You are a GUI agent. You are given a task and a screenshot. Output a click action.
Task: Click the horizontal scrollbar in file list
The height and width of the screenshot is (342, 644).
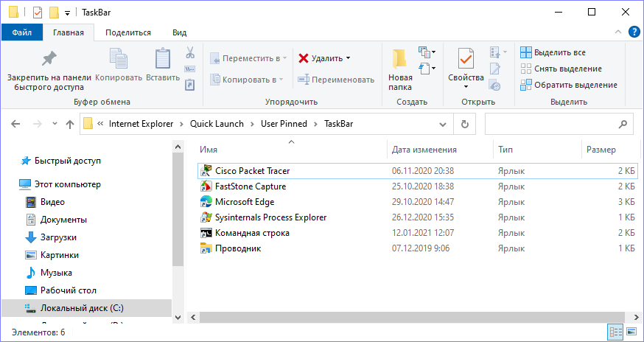tap(413, 317)
